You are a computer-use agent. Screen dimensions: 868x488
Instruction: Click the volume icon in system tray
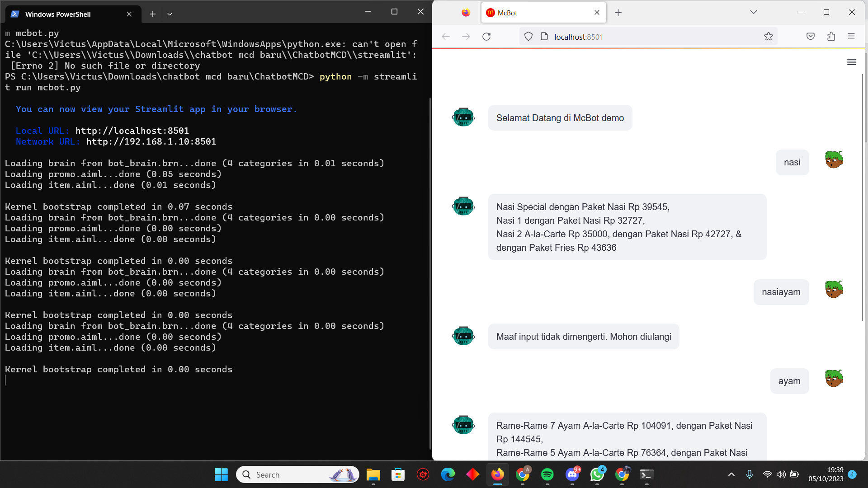(781, 474)
